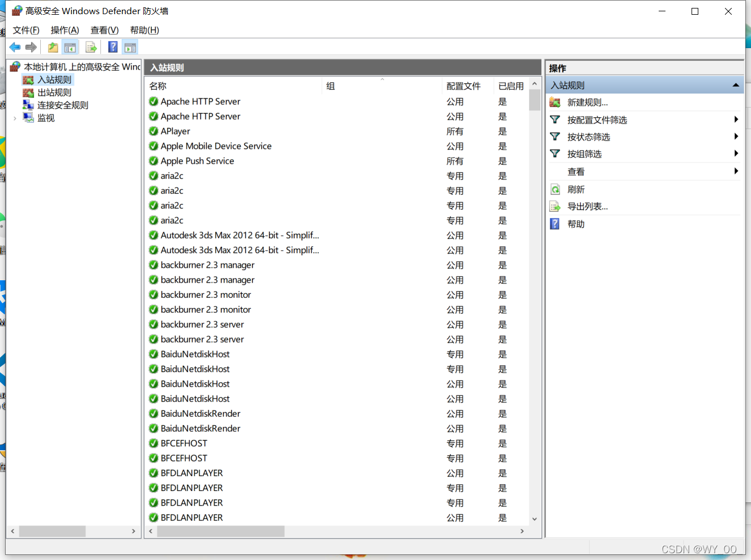
Task: Click the 连接安全规则 tree icon
Action: coord(28,105)
